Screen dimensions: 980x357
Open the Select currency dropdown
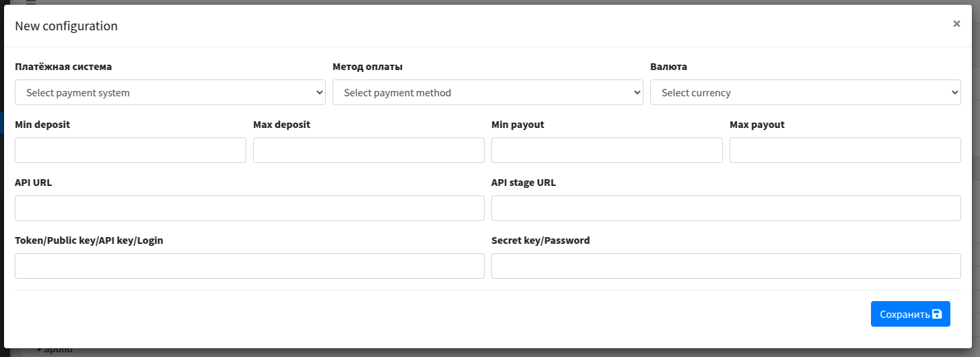click(805, 93)
